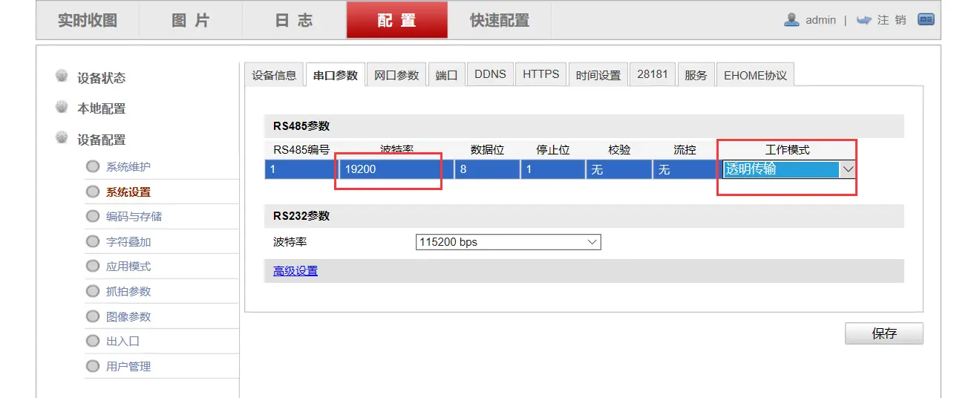The width and height of the screenshot is (980, 398).
Task: Switch to the EHOME协议 tab
Action: [755, 75]
